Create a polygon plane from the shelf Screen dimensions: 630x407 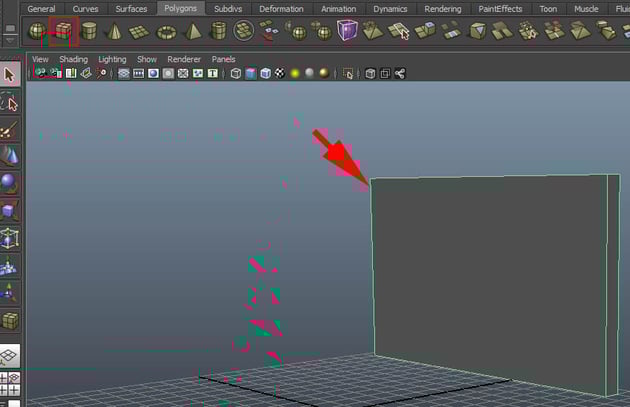(x=139, y=32)
